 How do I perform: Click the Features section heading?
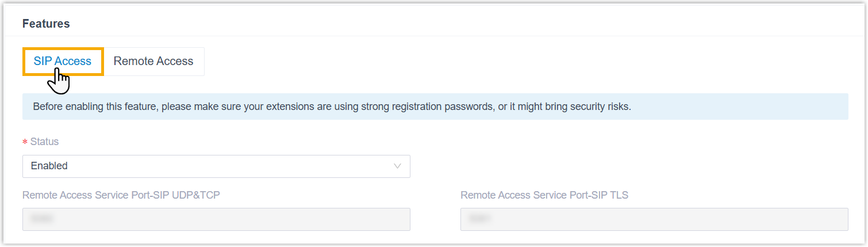coord(46,24)
